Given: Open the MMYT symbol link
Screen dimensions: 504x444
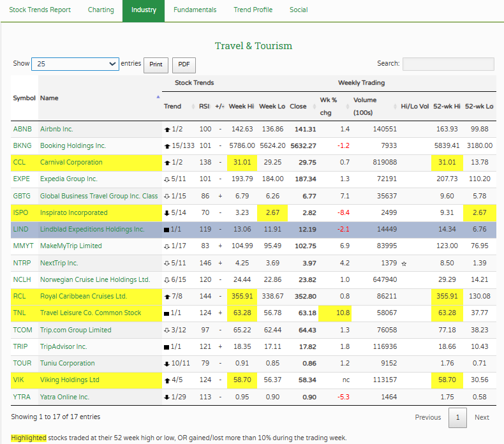Looking at the screenshot, I should click(23, 246).
